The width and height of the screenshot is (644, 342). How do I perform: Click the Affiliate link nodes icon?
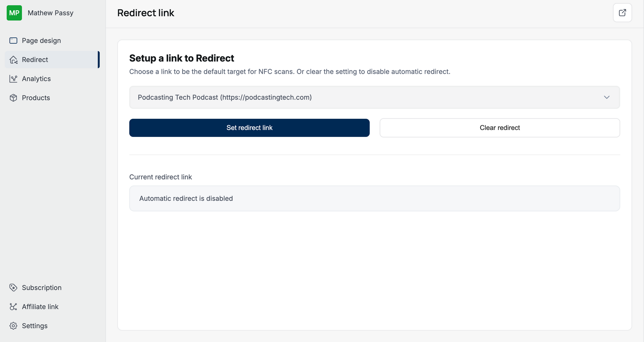point(13,307)
